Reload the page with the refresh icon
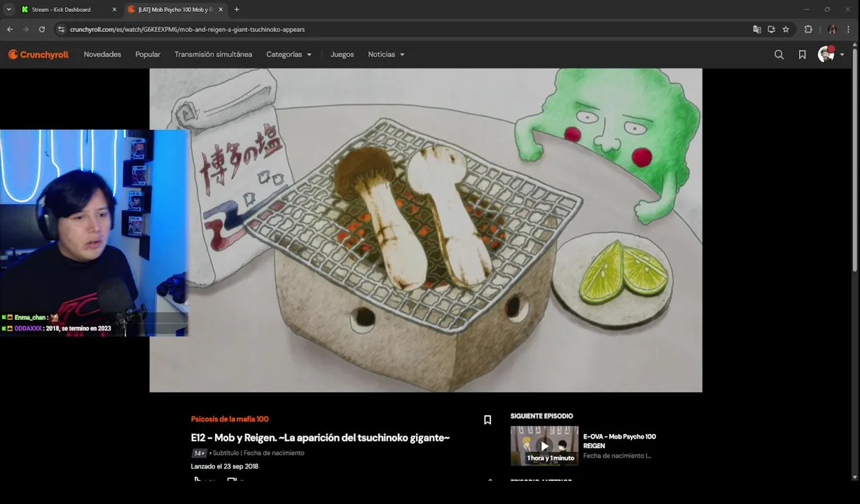The width and height of the screenshot is (860, 504). point(42,29)
